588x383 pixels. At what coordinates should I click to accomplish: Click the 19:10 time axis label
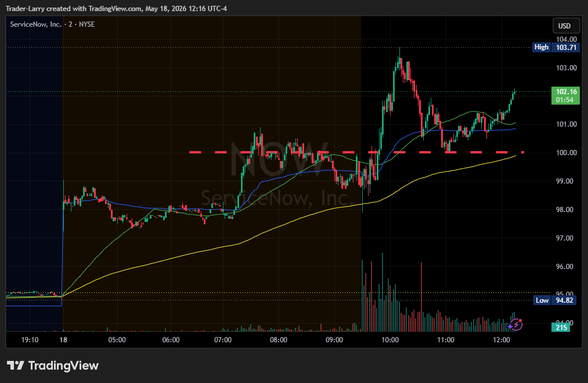point(30,340)
